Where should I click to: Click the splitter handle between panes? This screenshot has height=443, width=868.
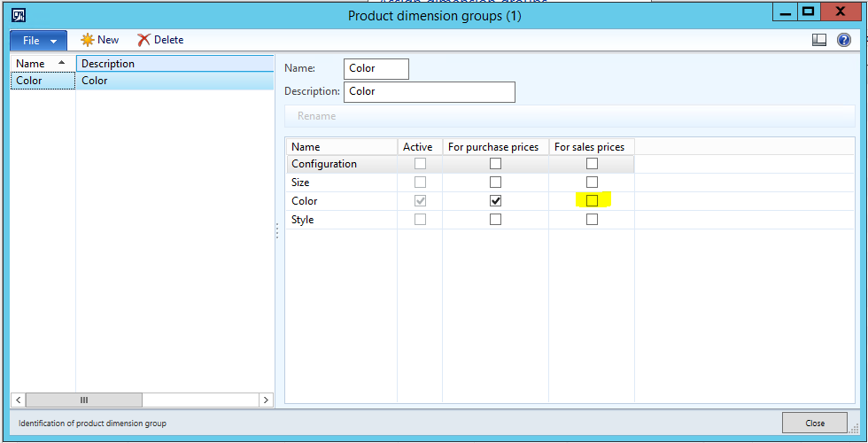[x=276, y=231]
